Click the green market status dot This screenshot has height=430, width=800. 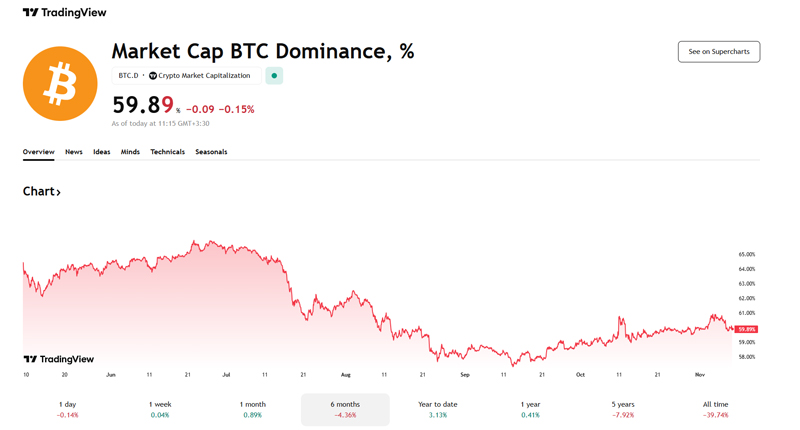pos(274,76)
